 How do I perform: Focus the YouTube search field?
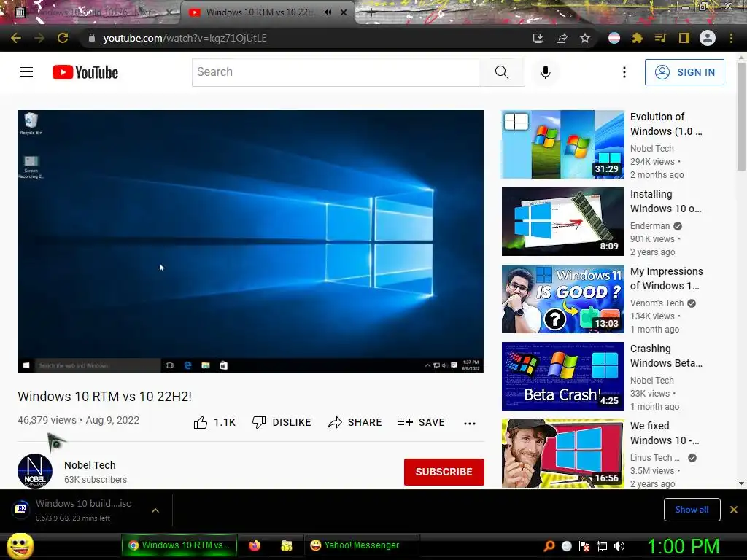(x=336, y=72)
